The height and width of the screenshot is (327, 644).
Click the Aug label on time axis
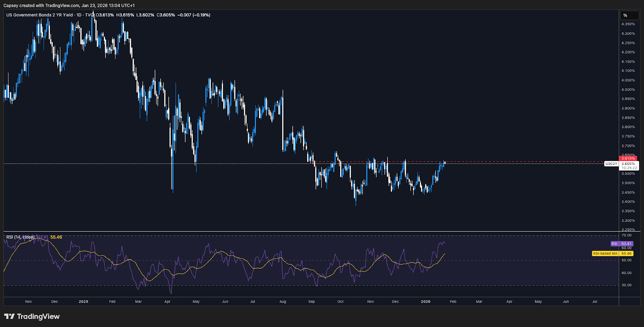click(283, 302)
